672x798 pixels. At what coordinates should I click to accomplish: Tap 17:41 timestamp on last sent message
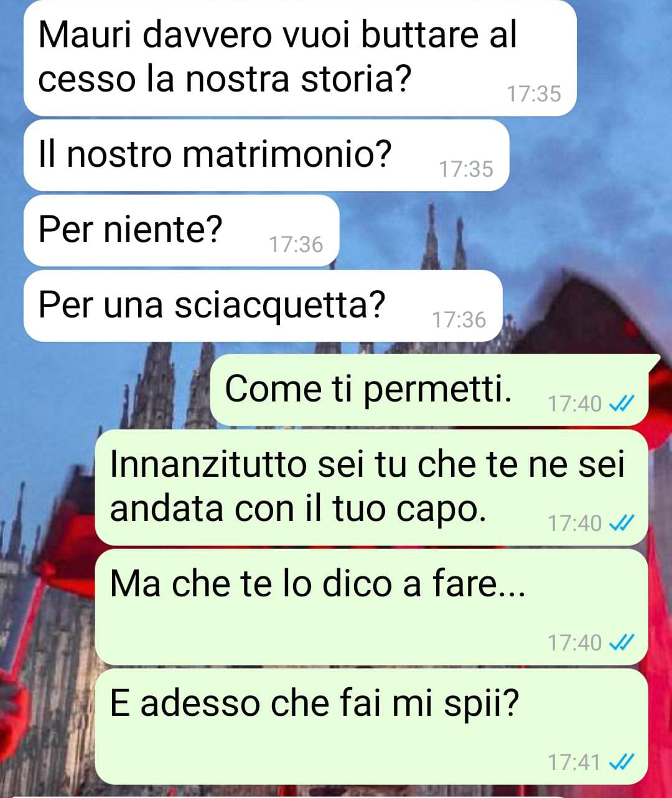pos(575,762)
